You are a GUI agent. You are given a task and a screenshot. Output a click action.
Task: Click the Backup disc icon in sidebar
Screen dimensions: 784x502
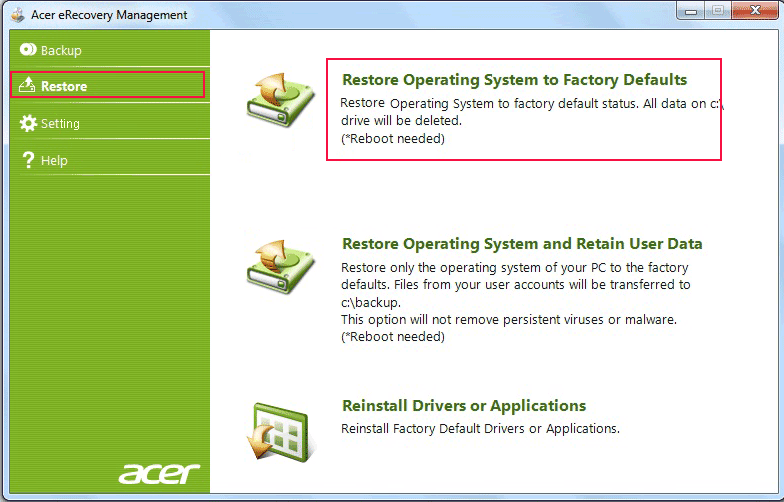pyautogui.click(x=28, y=50)
